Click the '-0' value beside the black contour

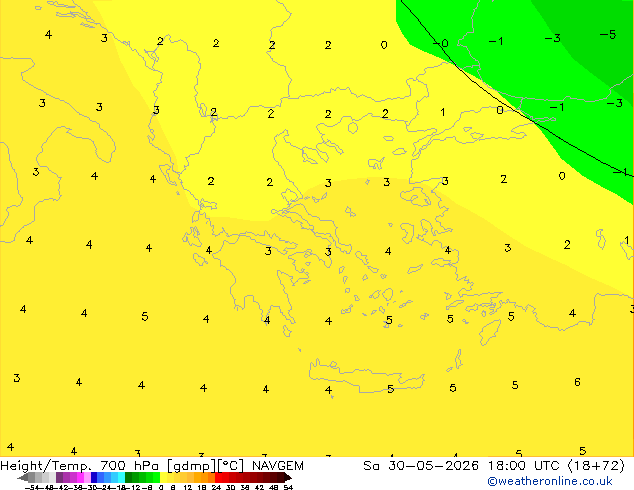coord(441,43)
